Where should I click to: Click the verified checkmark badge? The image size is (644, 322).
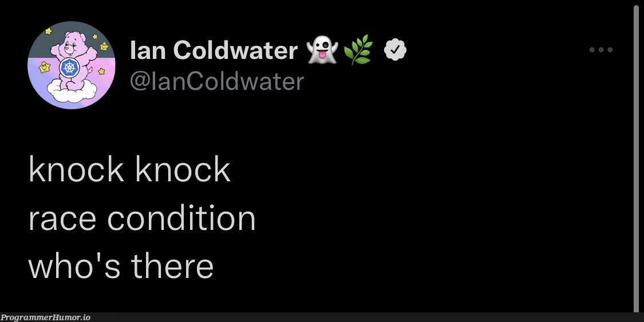click(394, 50)
